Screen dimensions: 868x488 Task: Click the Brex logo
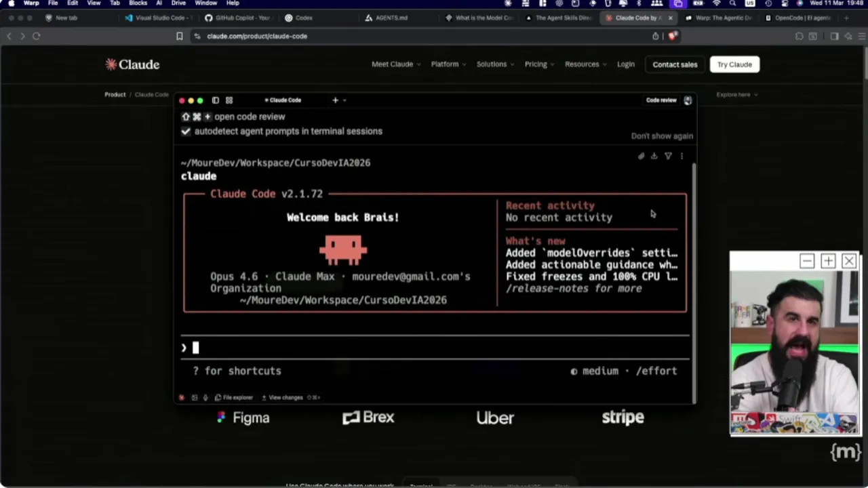[368, 418]
